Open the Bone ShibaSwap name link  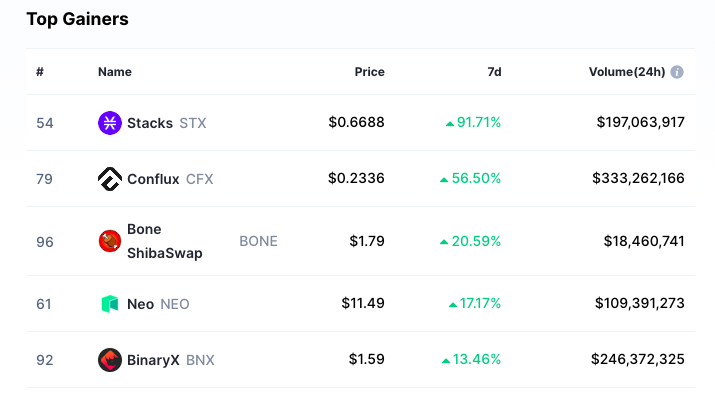165,241
